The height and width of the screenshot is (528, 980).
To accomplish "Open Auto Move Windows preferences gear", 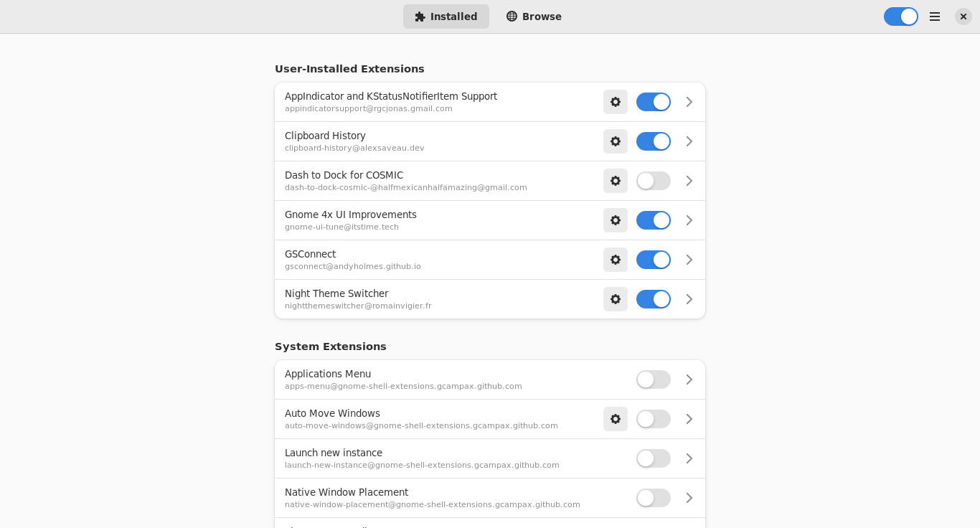I will pyautogui.click(x=616, y=419).
